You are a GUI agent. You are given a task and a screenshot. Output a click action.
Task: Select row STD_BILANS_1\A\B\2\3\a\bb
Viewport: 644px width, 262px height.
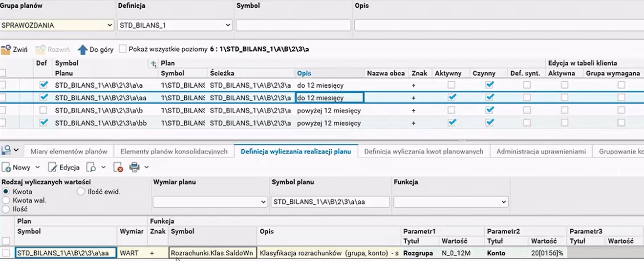click(322, 123)
